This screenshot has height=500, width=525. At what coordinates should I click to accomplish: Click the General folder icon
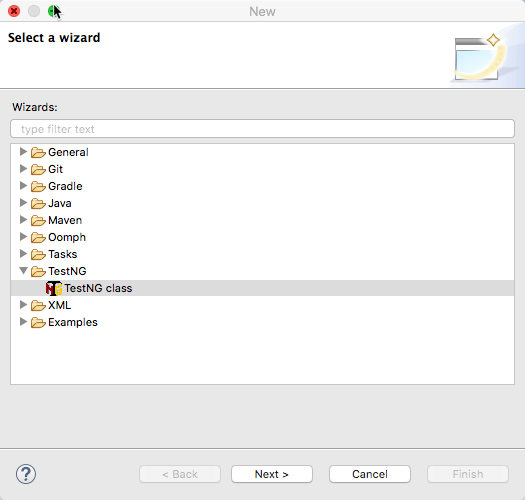pos(38,153)
